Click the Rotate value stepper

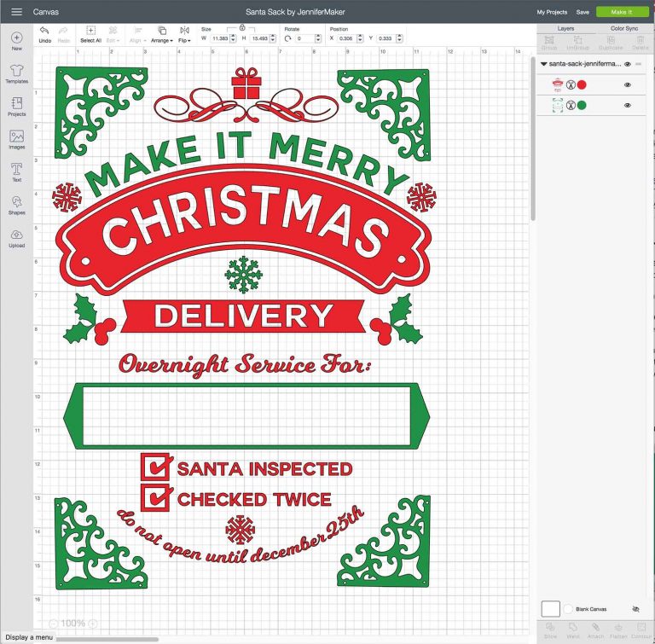[x=318, y=38]
